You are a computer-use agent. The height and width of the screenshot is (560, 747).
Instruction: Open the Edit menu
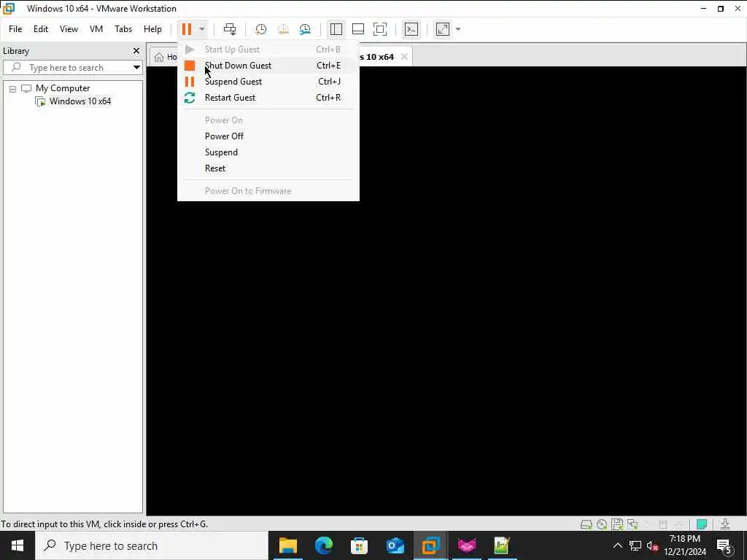[x=41, y=29]
